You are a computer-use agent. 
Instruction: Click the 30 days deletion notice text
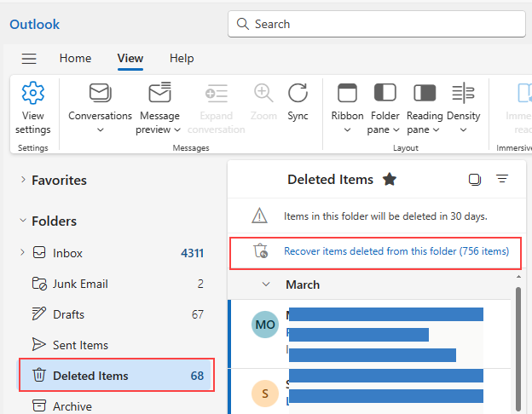pyautogui.click(x=385, y=216)
